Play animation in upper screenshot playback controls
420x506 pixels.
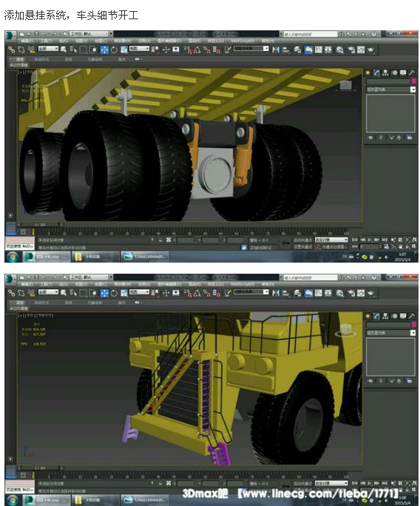pyautogui.click(x=370, y=240)
